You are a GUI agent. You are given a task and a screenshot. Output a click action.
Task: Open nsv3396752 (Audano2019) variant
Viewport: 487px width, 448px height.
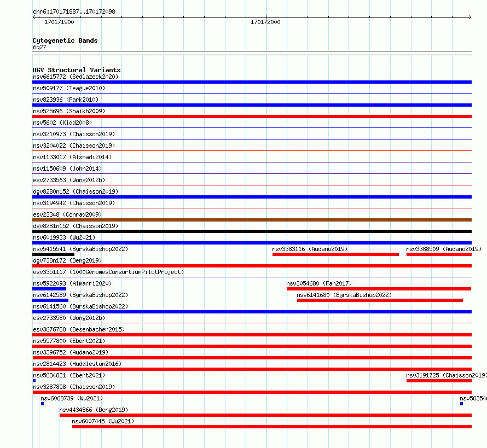(71, 352)
